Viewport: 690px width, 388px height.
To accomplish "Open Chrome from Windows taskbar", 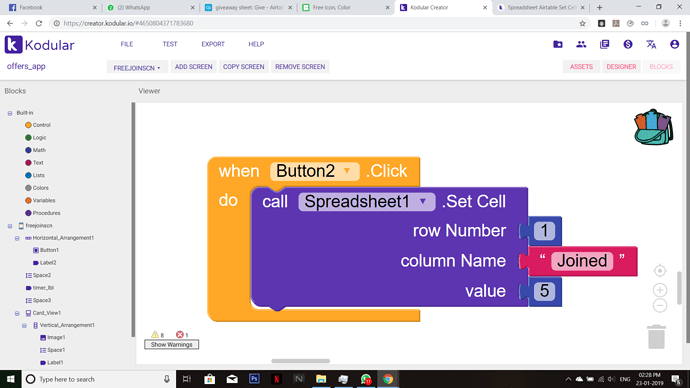I will pos(388,379).
